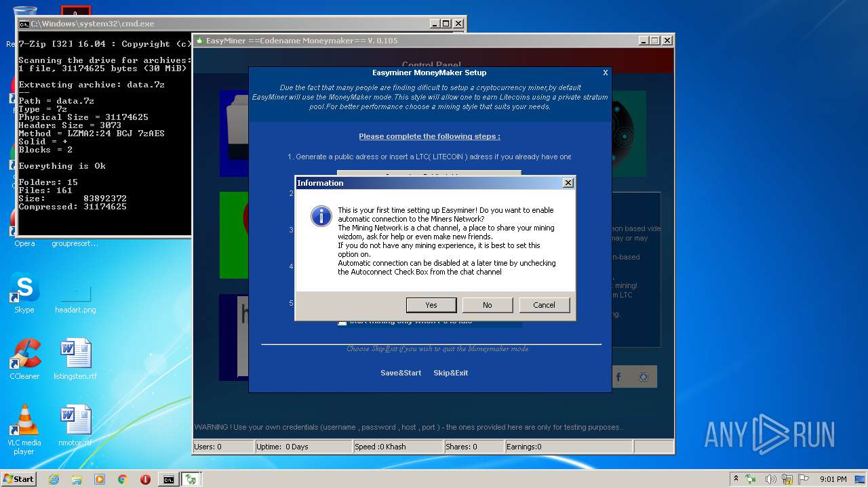Click the 9:01 PM taskbar clock
The image size is (868, 488).
click(833, 479)
